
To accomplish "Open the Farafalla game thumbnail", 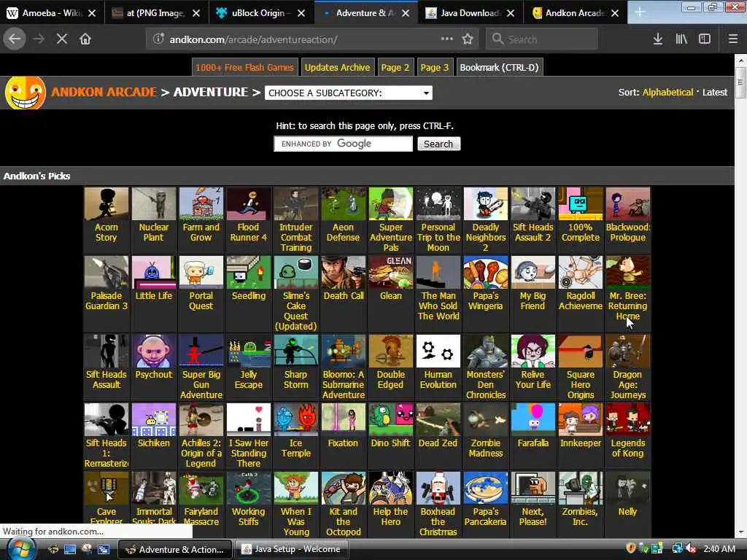I will click(533, 419).
